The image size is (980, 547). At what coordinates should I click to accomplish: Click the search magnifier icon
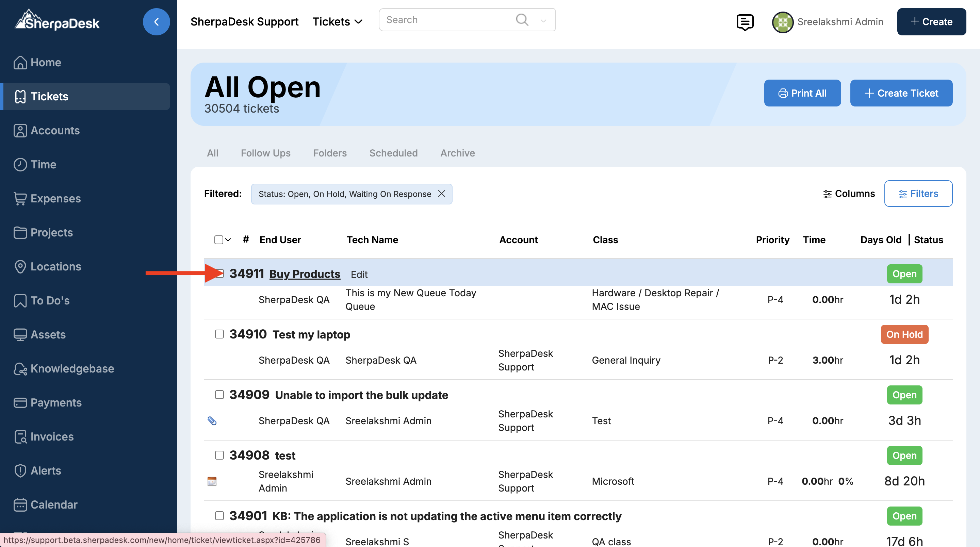pos(522,20)
